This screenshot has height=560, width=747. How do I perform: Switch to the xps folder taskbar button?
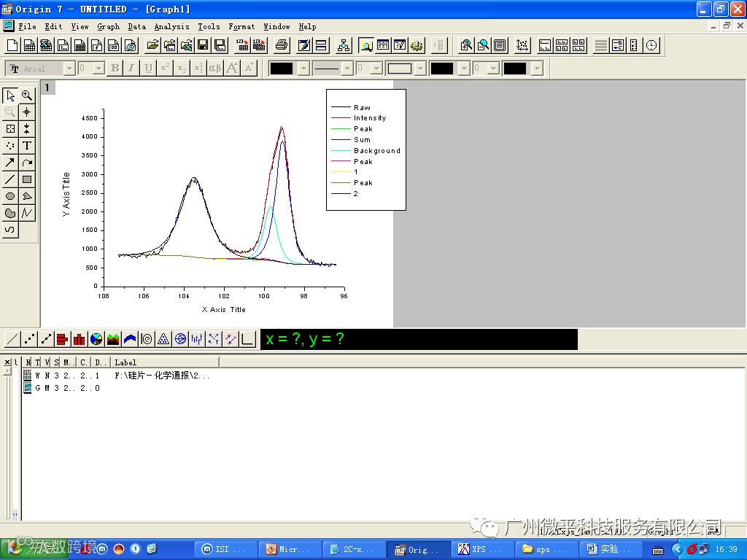click(547, 549)
